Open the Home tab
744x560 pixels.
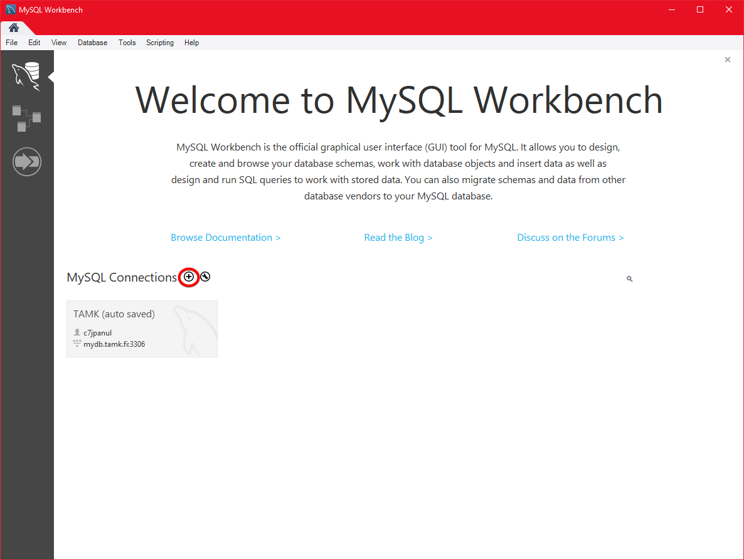pyautogui.click(x=13, y=28)
